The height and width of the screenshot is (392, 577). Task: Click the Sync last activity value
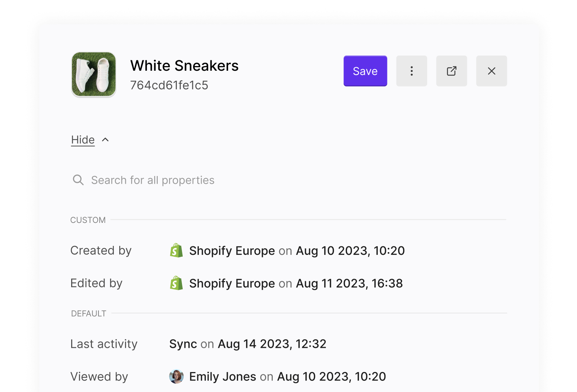[183, 344]
